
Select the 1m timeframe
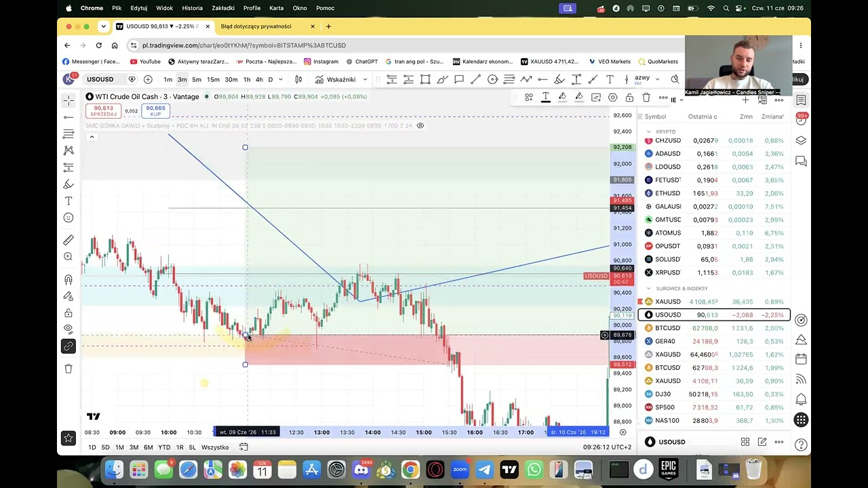coord(167,79)
